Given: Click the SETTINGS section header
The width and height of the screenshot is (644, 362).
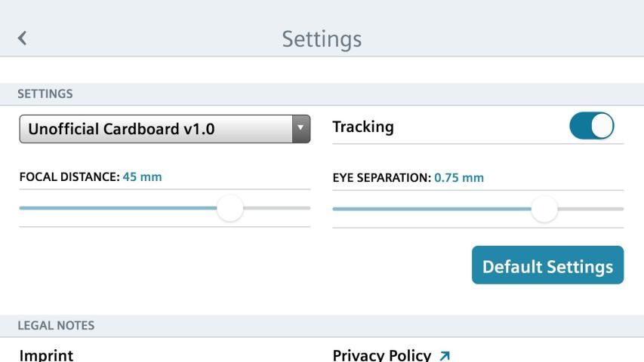Looking at the screenshot, I should click(x=46, y=94).
